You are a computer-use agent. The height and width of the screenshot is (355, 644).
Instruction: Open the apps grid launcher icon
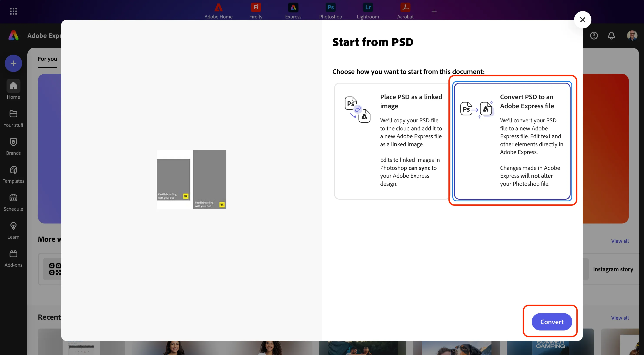tap(13, 11)
